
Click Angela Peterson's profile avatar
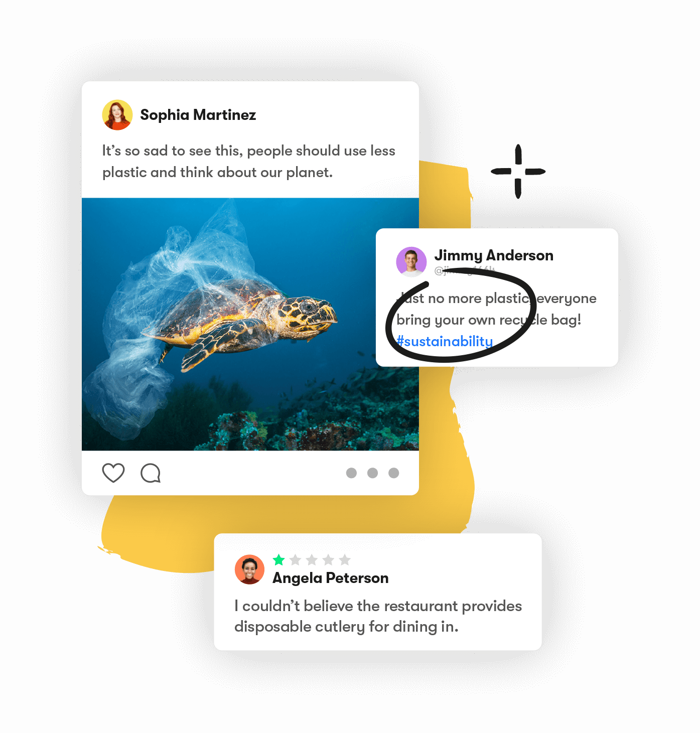point(249,569)
